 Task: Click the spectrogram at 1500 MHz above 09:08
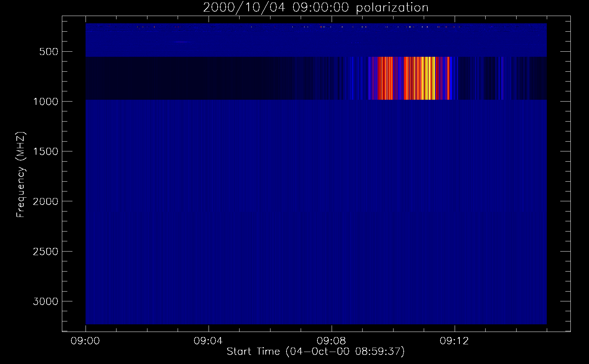click(x=331, y=151)
